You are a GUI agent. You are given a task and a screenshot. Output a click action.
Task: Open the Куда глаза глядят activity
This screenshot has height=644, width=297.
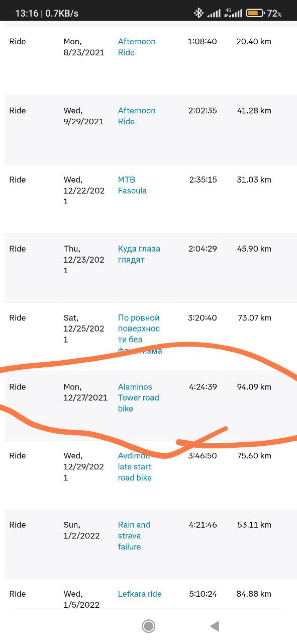[x=139, y=254]
